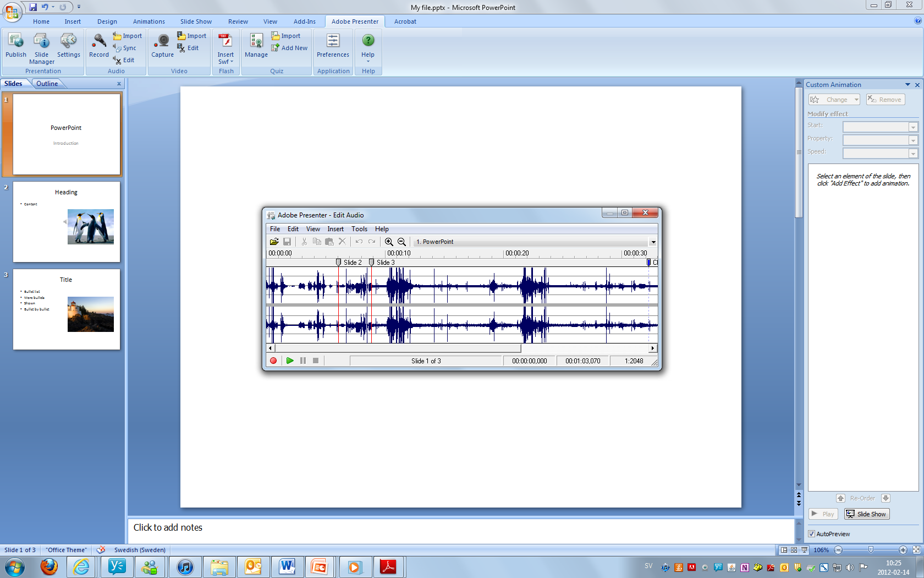Switch to the Animations ribbon tab
924x578 pixels.
pyautogui.click(x=148, y=21)
